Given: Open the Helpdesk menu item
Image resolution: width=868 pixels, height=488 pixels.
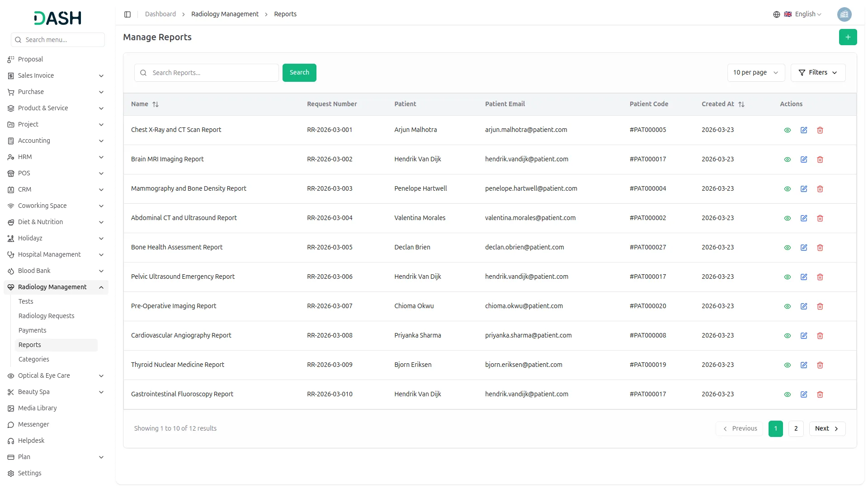Looking at the screenshot, I should [x=56, y=441].
